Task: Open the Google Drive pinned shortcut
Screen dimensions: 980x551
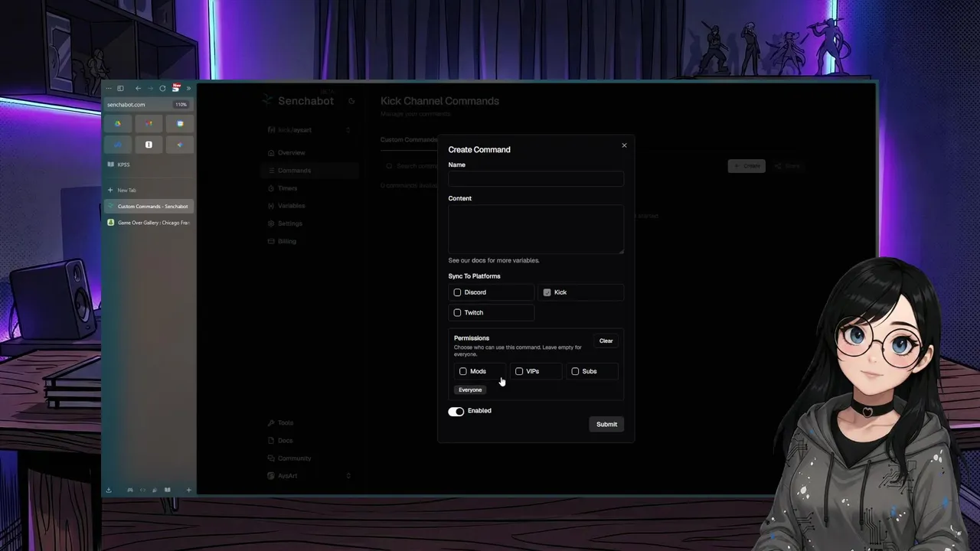Action: coord(118,123)
